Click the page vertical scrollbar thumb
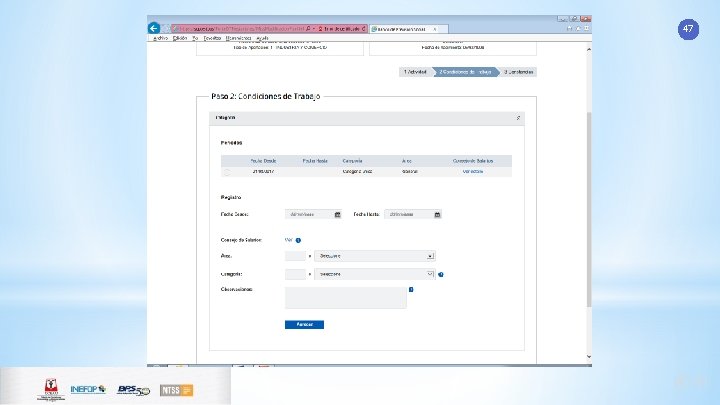The image size is (720, 405). point(589,209)
